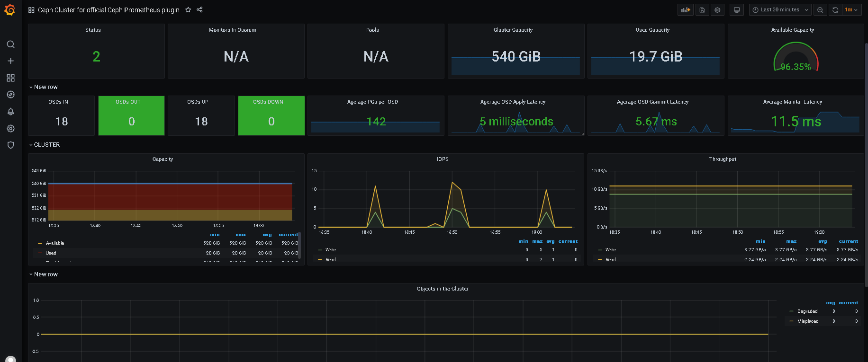The width and height of the screenshot is (868, 362).
Task: Zoom out the time range
Action: [820, 10]
